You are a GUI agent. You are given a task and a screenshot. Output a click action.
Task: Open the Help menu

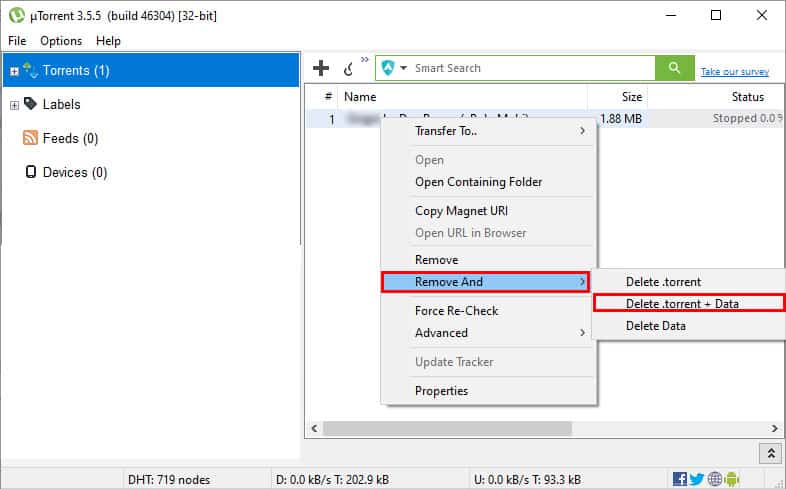(x=108, y=41)
